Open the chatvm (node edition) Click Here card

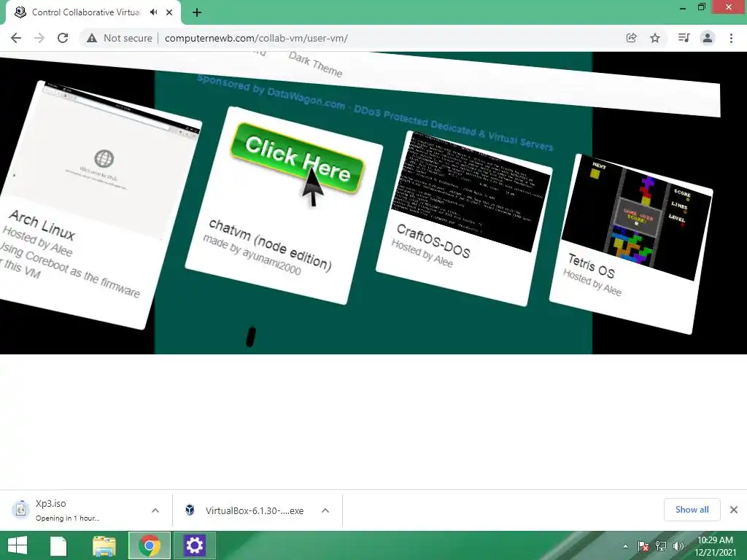click(284, 205)
